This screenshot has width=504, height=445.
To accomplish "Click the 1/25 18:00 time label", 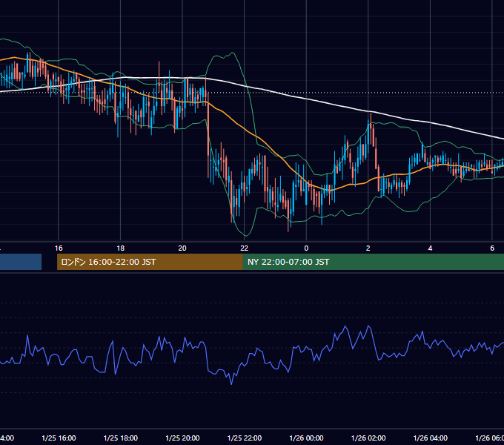I will click(x=121, y=438).
